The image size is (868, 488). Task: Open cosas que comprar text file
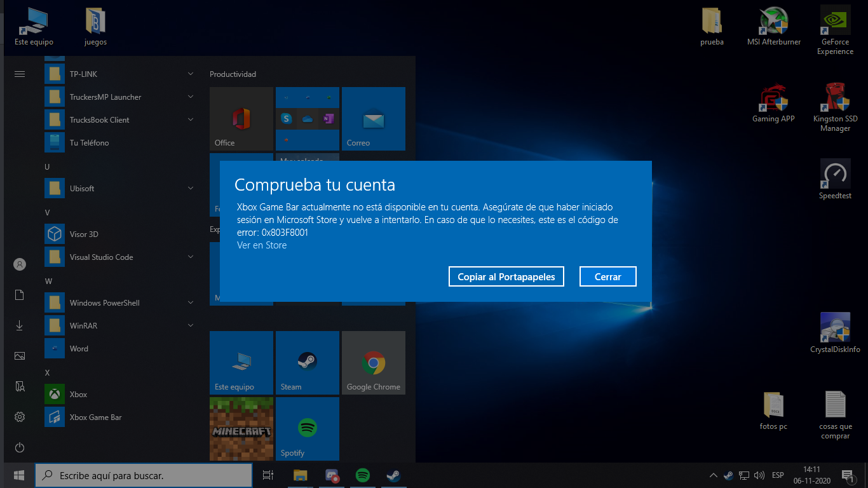[835, 414]
